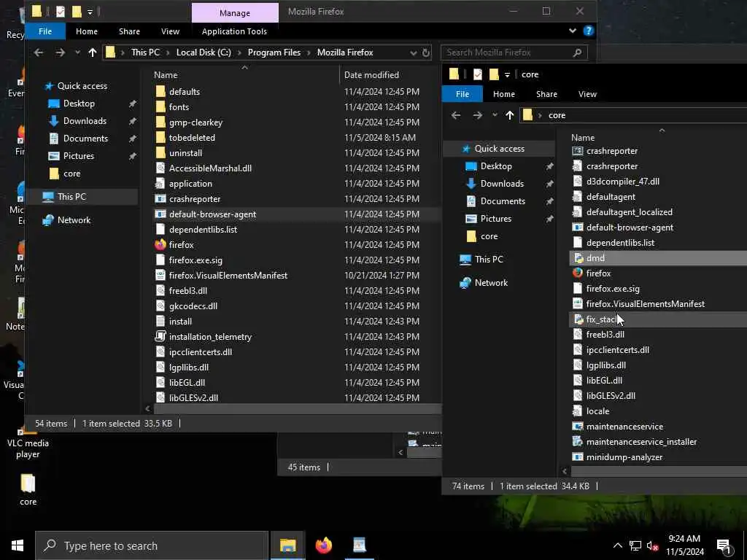Open address bar history dropdown
Viewport: 747px width, 560px height.
coord(413,52)
